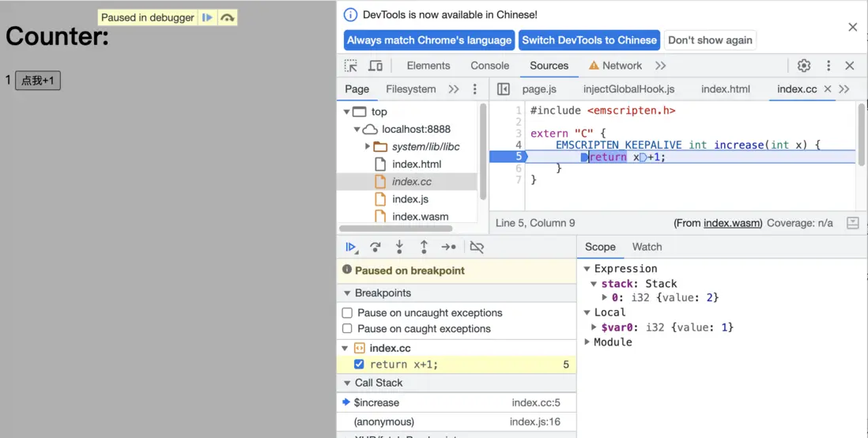Collapse the Breakpoints section
The height and width of the screenshot is (438, 868).
pyautogui.click(x=347, y=293)
